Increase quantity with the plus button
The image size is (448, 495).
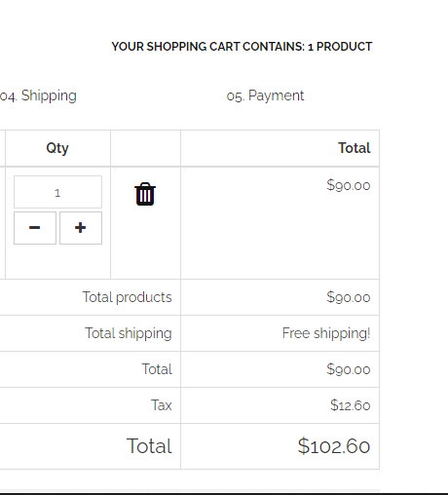(x=81, y=228)
